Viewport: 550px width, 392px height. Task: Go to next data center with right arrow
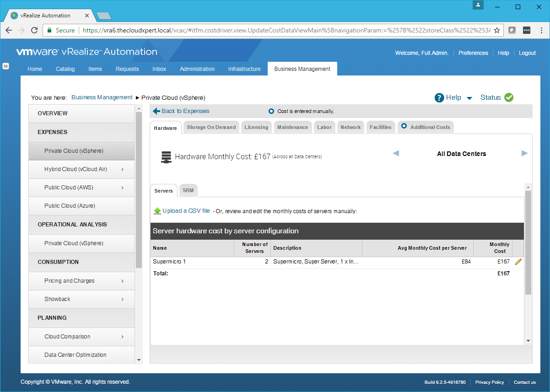(x=524, y=153)
